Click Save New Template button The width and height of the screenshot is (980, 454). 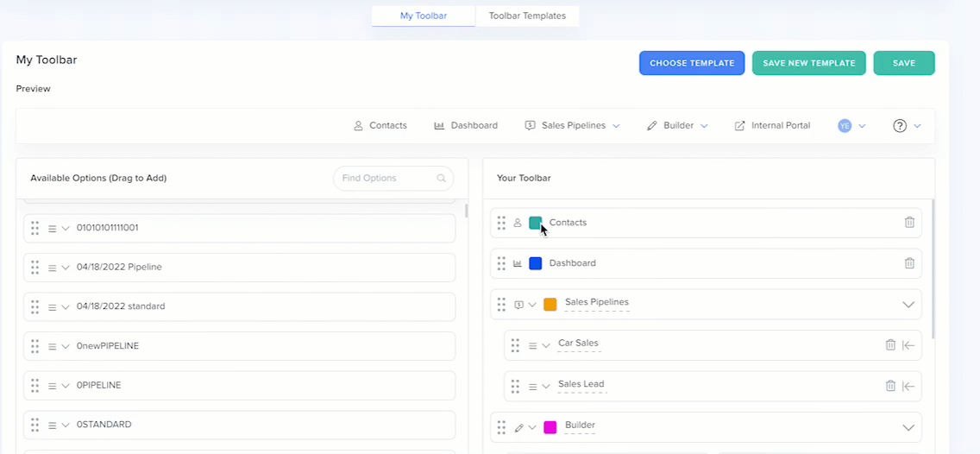click(x=808, y=63)
